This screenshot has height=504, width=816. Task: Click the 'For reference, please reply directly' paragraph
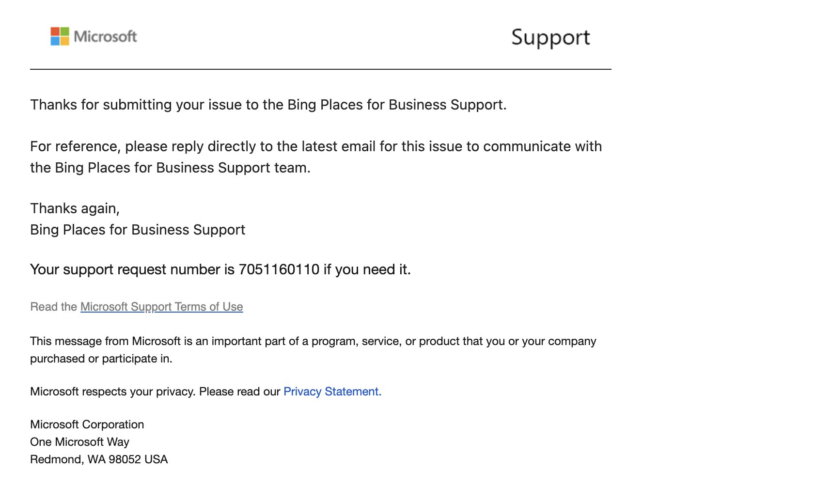click(x=316, y=157)
